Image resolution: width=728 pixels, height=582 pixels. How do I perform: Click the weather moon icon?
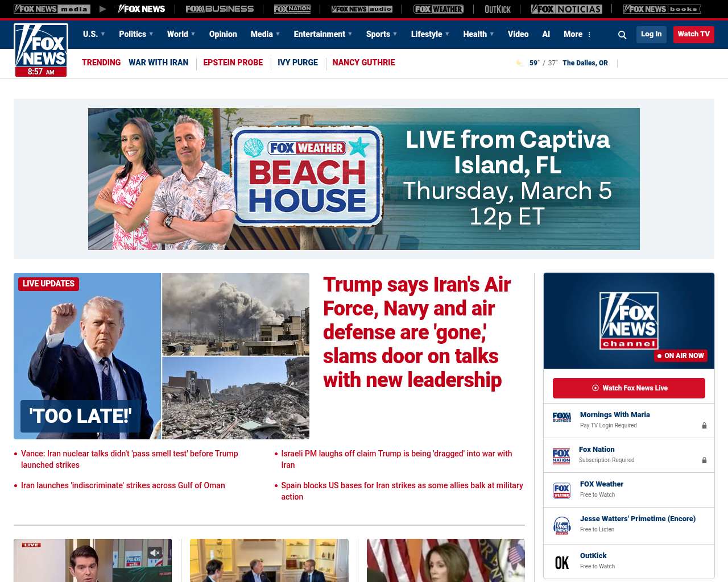pos(519,63)
